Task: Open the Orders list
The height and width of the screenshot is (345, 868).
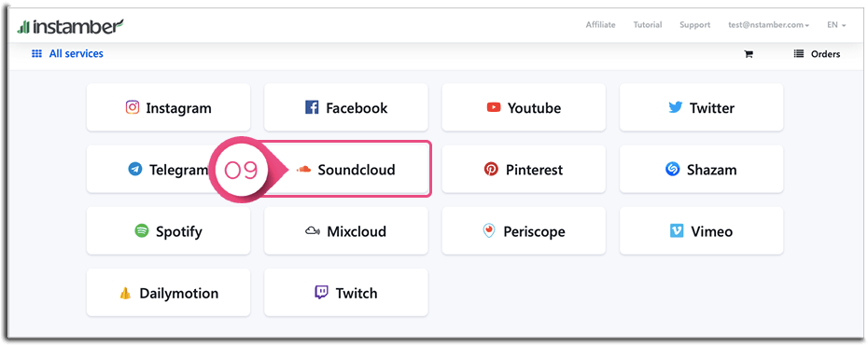Action: tap(817, 54)
